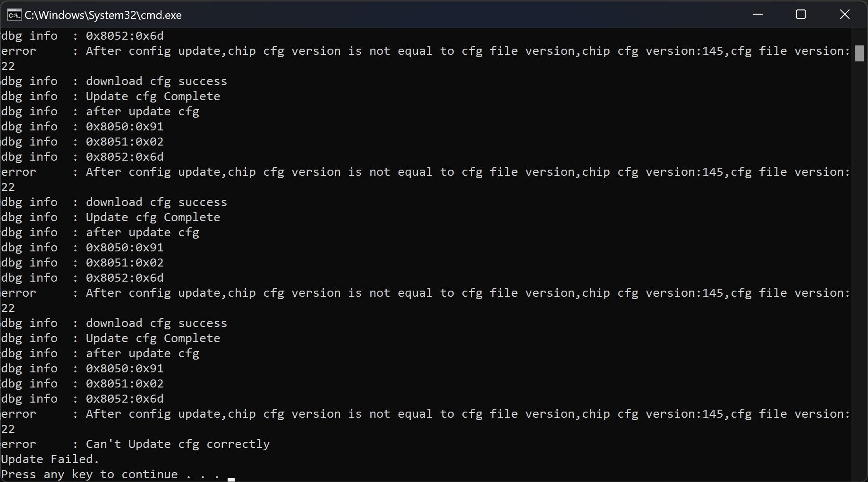Click the "Can't Update cfg correctly" error line
This screenshot has height=482, width=868.
(x=178, y=444)
